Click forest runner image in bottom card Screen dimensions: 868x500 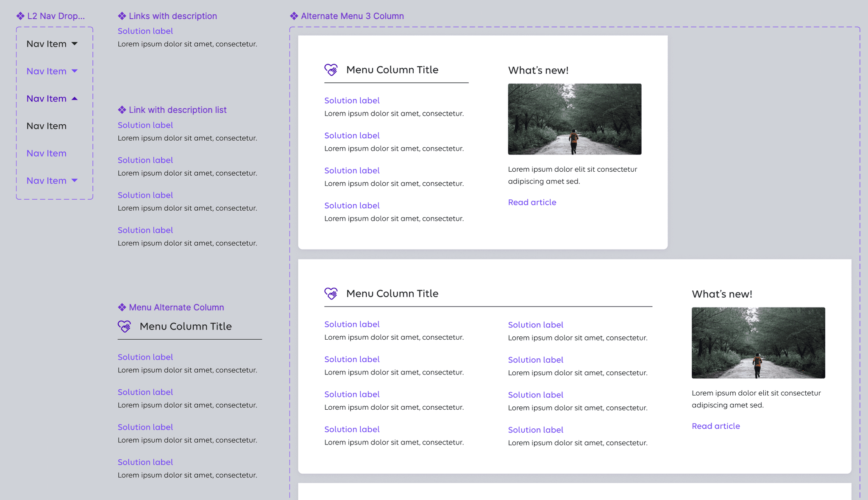[x=758, y=343]
